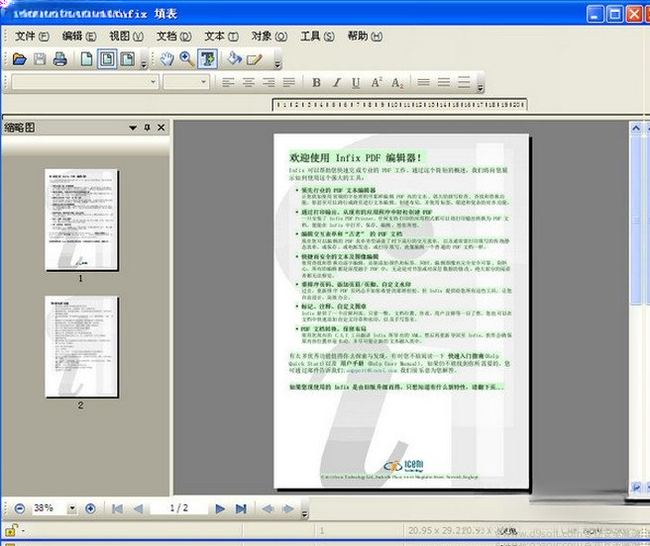Select page 2 thumbnail
Image resolution: width=650 pixels, height=546 pixels.
(x=81, y=347)
